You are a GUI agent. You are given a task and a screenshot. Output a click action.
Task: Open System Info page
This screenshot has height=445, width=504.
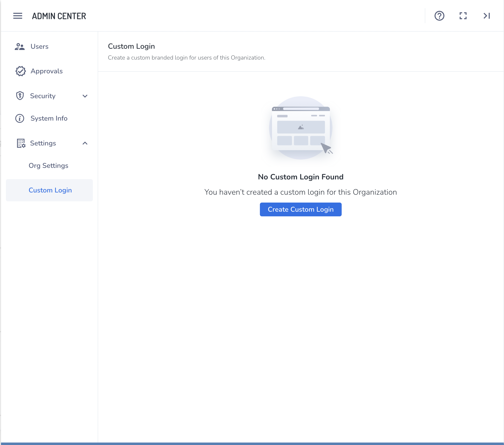(x=49, y=119)
